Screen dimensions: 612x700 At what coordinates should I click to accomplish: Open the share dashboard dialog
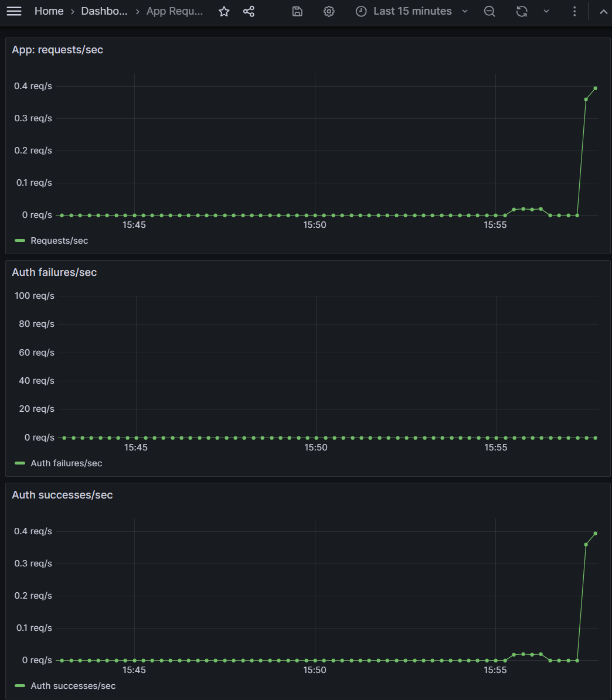(x=249, y=11)
